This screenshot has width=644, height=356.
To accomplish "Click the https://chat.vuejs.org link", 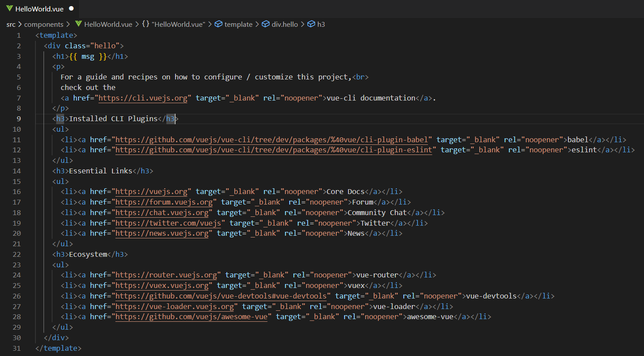I will tap(162, 213).
